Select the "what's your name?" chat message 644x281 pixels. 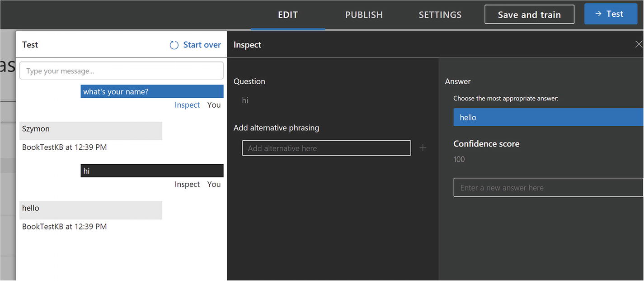coord(152,91)
